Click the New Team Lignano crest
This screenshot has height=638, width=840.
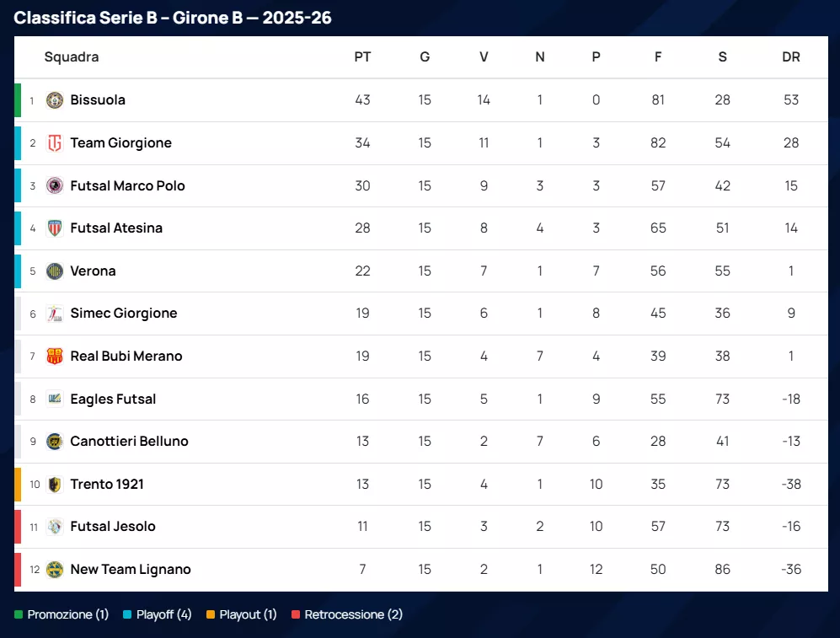click(x=55, y=569)
